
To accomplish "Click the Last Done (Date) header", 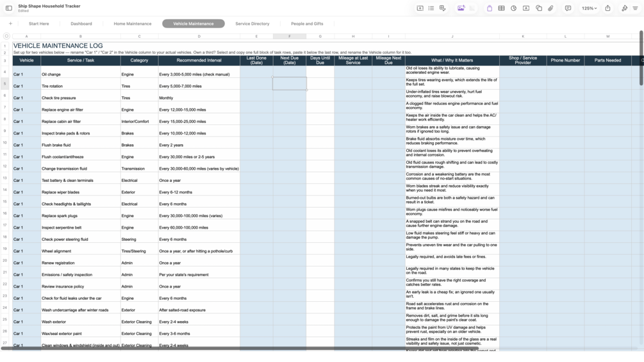I will tap(257, 60).
